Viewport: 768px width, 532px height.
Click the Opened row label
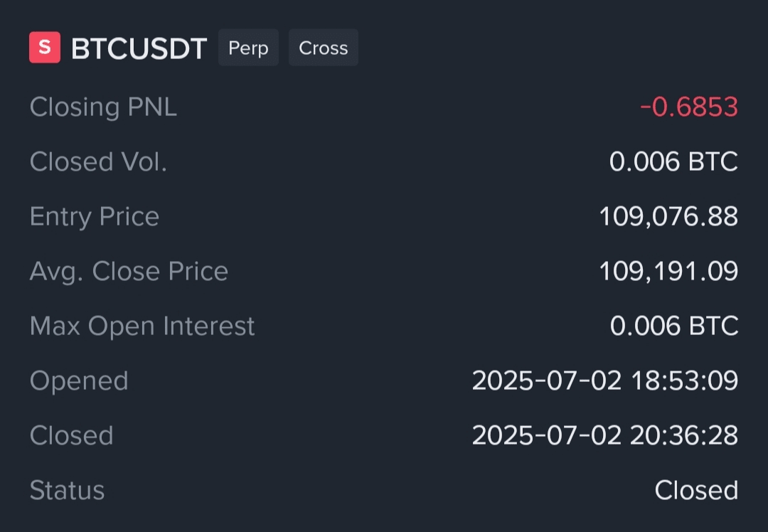point(79,381)
